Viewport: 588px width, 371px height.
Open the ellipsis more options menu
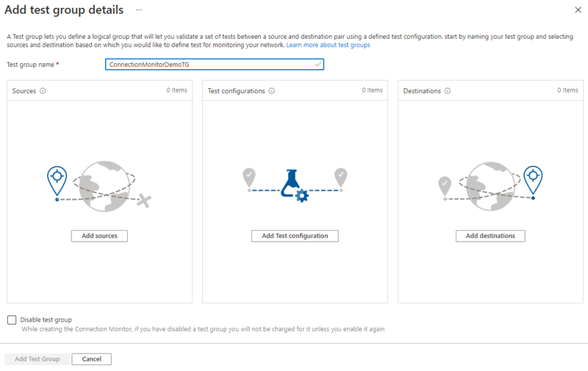[x=139, y=10]
